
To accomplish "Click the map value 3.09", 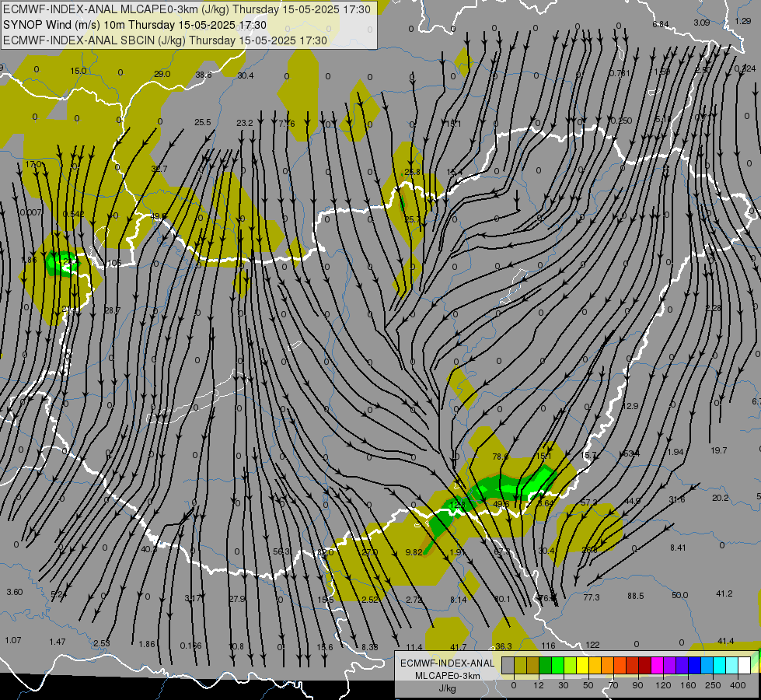I will (702, 23).
